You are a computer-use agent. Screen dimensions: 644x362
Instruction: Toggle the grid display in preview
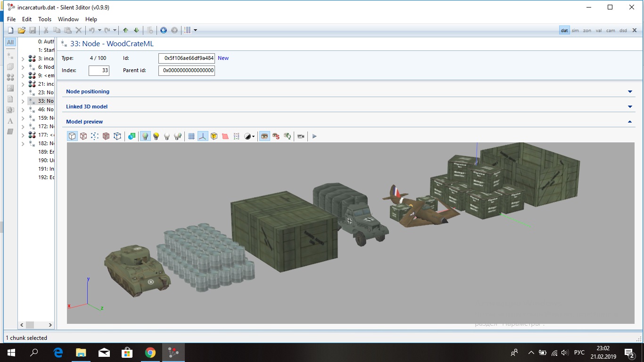(x=191, y=136)
